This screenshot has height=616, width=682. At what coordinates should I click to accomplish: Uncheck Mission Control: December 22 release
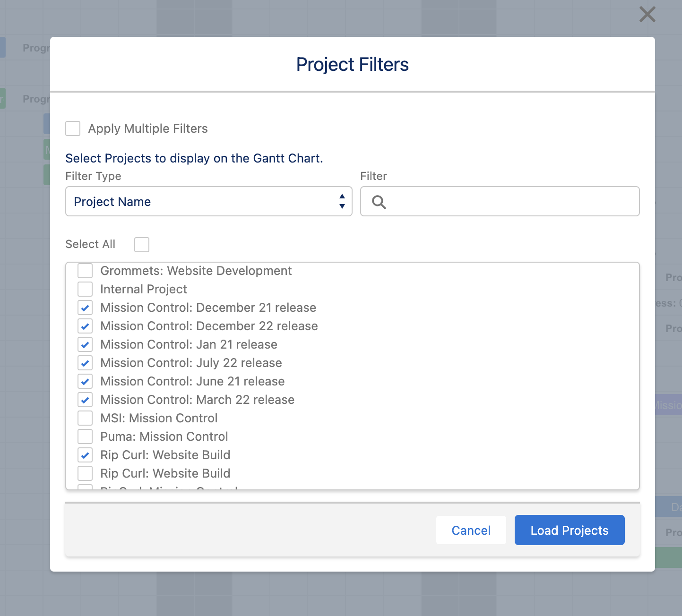pyautogui.click(x=85, y=326)
